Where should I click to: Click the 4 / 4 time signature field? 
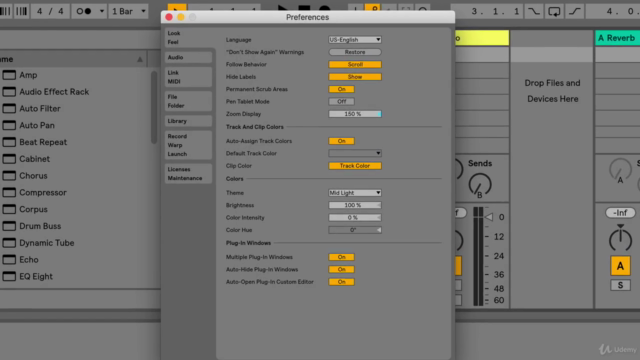pos(50,11)
